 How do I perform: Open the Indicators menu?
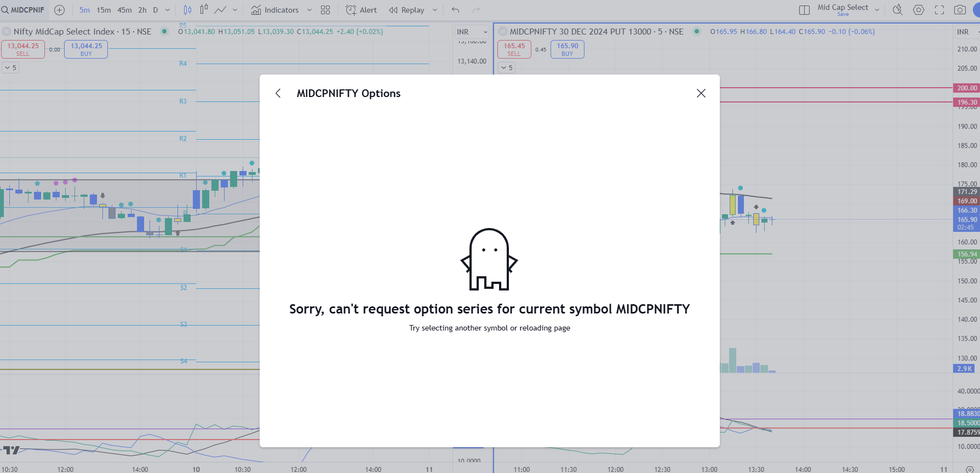pyautogui.click(x=275, y=10)
